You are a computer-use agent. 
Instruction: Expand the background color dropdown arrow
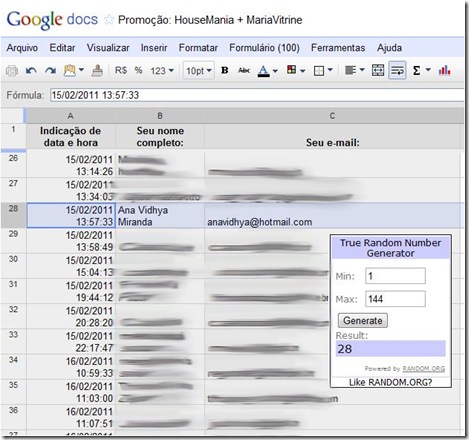[302, 71]
